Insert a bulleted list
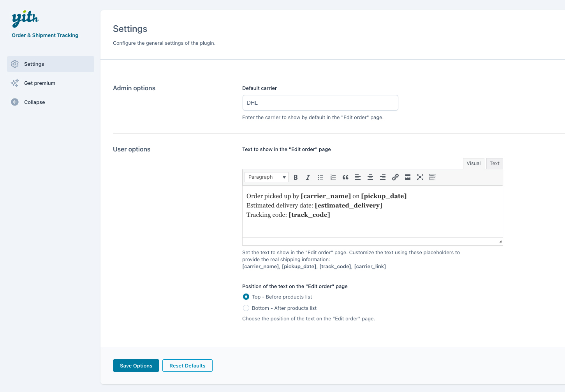This screenshot has height=392, width=565. click(320, 177)
